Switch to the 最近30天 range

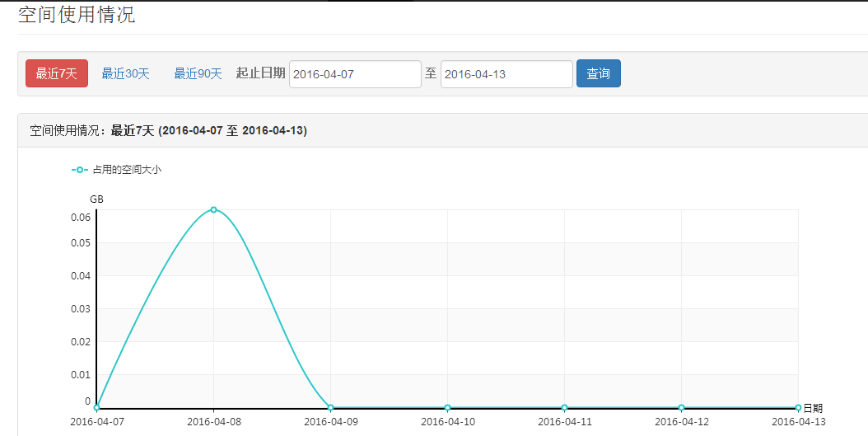125,73
